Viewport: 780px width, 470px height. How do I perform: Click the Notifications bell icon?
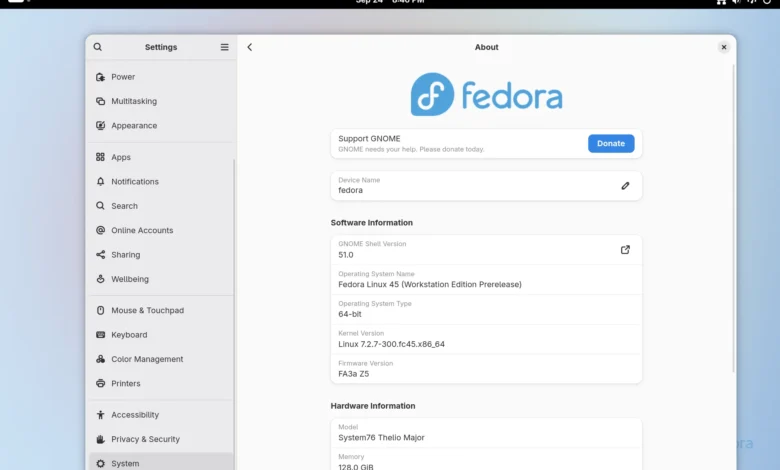pyautogui.click(x=100, y=181)
